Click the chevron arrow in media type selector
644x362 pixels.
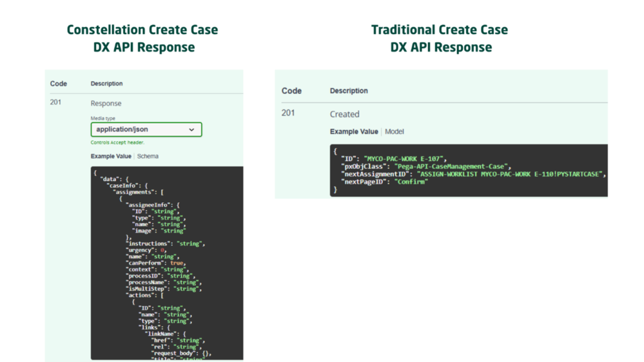pos(192,129)
